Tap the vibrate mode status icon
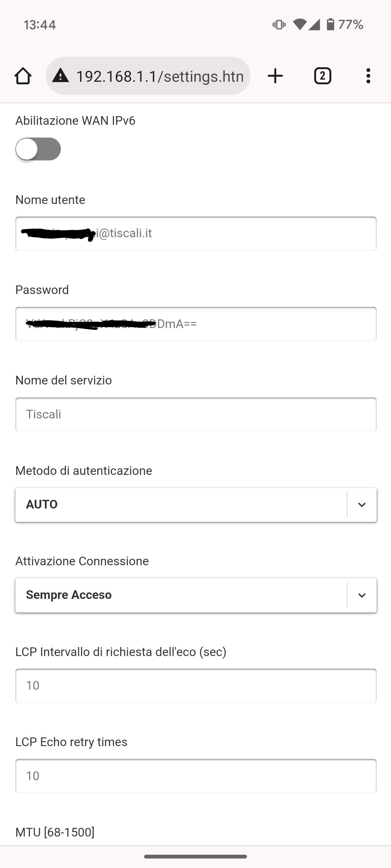The image size is (391, 868). tap(279, 25)
